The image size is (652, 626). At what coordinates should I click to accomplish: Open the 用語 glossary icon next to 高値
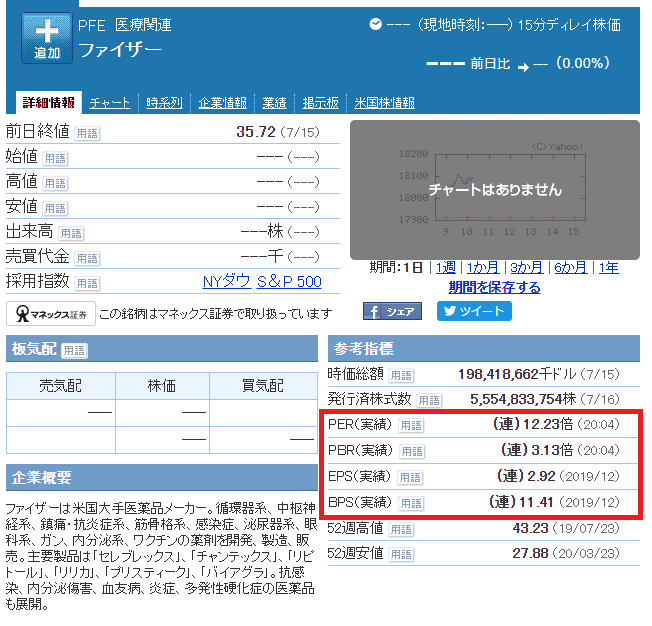(x=55, y=183)
